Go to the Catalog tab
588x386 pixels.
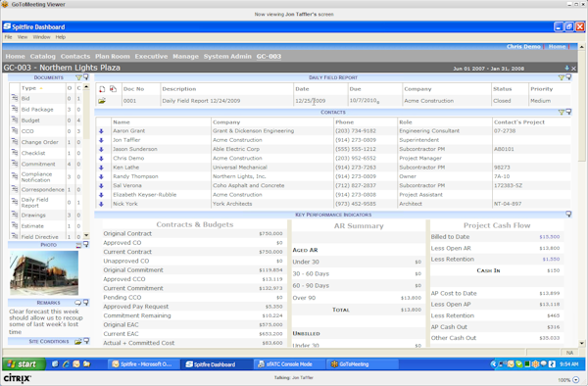click(43, 56)
